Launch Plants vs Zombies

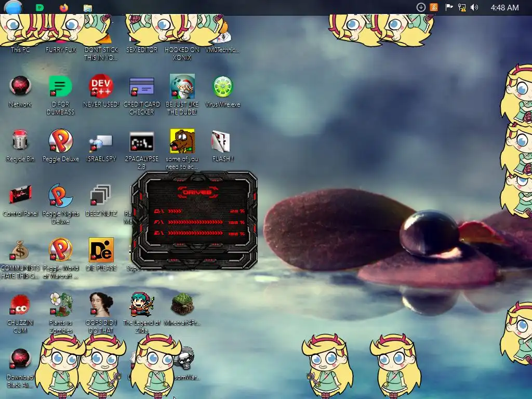tap(60, 304)
